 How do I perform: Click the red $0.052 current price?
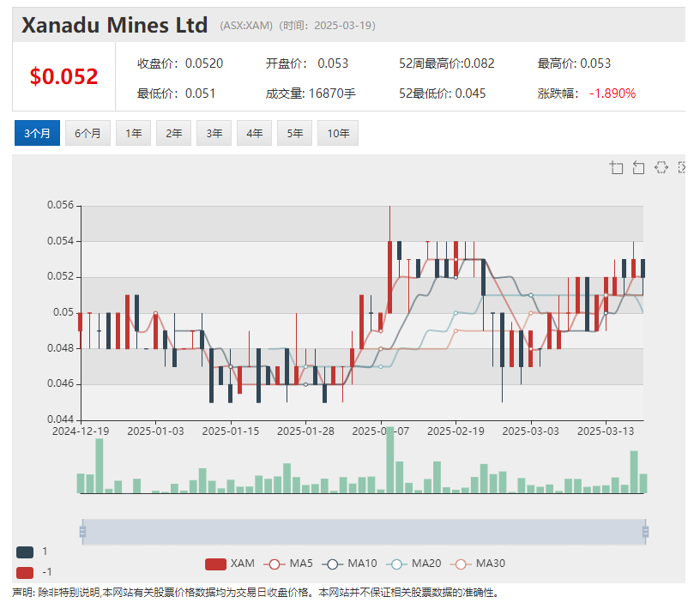pos(63,76)
